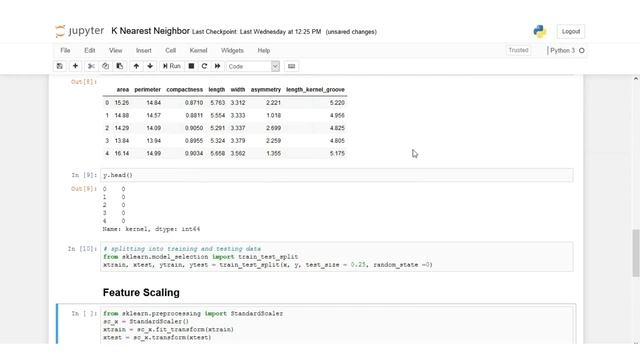Open the Edit menu
This screenshot has height=360, width=640.
(x=90, y=51)
